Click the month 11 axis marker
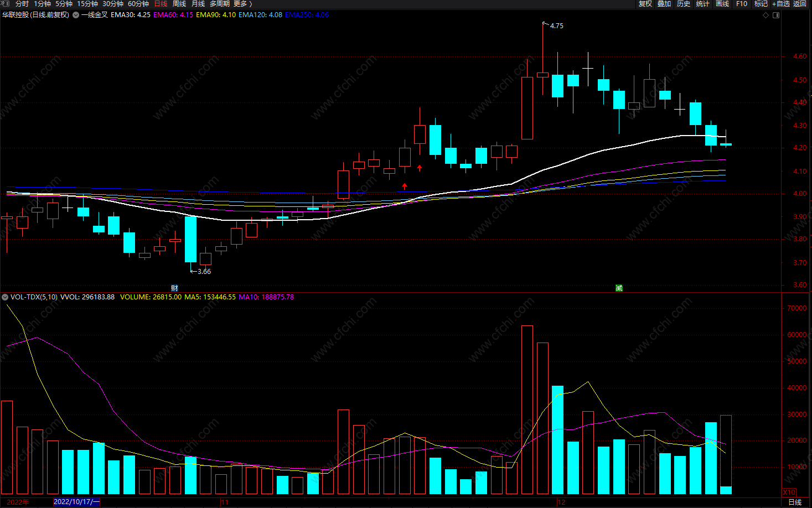812x508 pixels. click(x=224, y=502)
